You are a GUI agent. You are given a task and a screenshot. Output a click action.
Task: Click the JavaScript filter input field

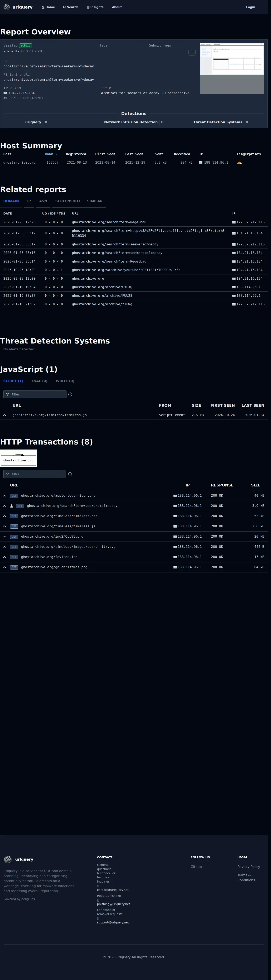[35, 394]
